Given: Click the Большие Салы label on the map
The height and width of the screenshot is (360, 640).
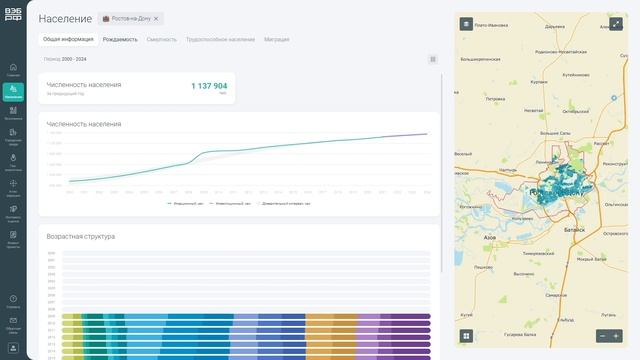Looking at the screenshot, I should coord(555,133).
